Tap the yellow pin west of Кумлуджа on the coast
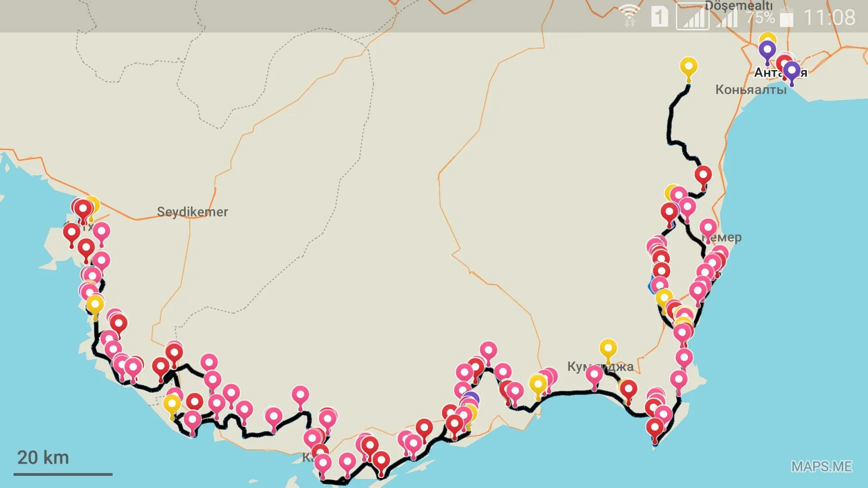This screenshot has height=488, width=868. (538, 385)
